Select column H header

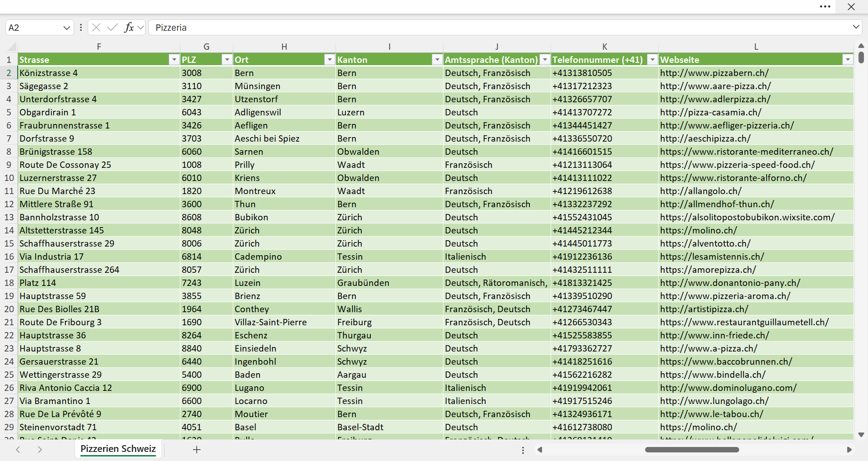pyautogui.click(x=284, y=47)
